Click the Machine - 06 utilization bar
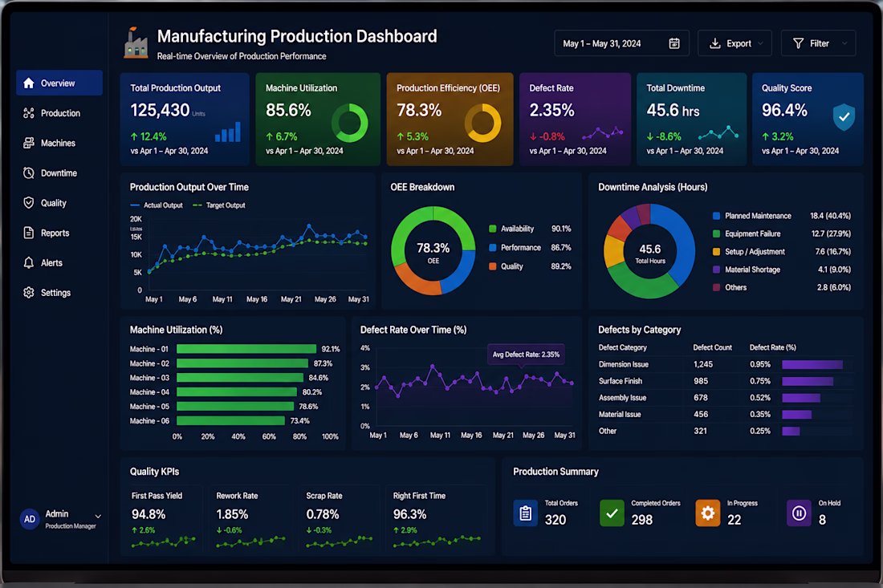 [231, 421]
